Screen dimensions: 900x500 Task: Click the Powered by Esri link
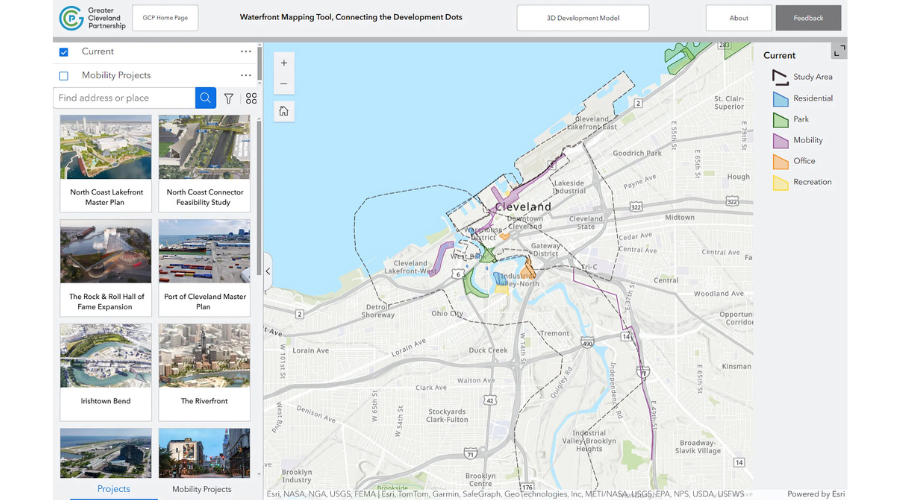[816, 494]
